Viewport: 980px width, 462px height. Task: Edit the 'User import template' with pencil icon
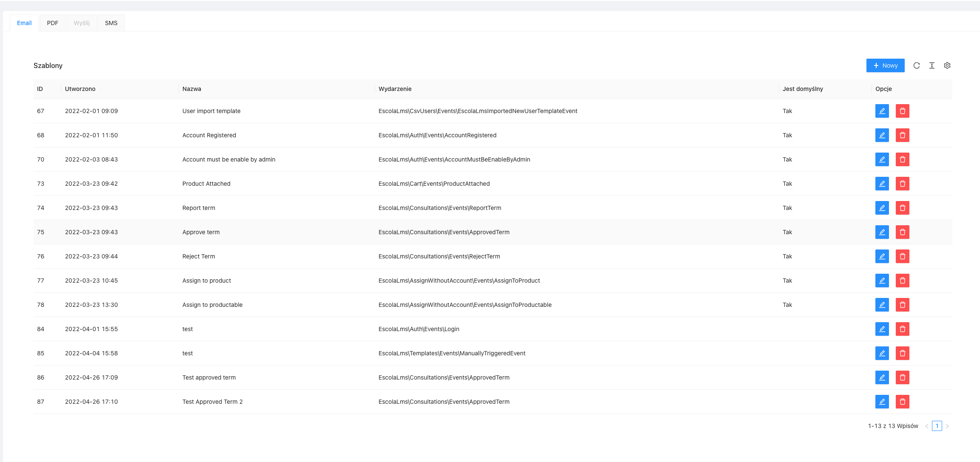coord(882,111)
